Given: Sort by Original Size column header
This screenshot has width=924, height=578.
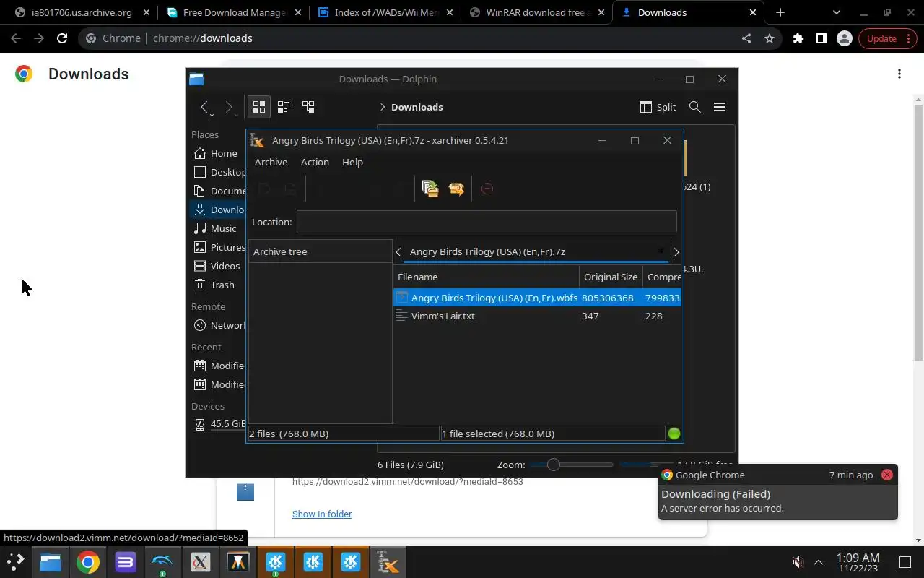Looking at the screenshot, I should [x=611, y=277].
